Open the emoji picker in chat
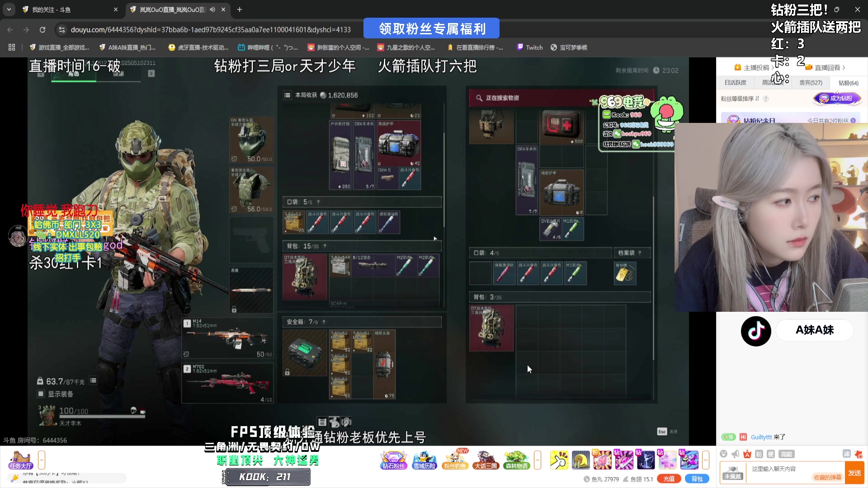 tap(723, 454)
